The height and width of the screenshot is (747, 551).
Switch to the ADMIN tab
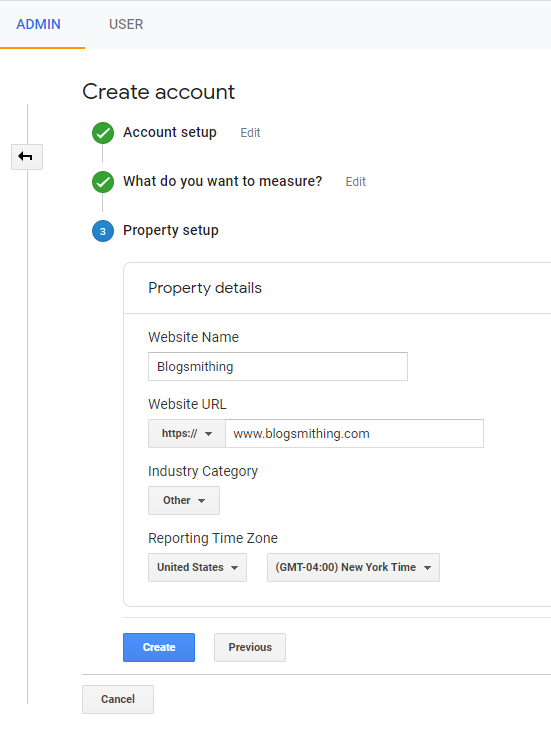pyautogui.click(x=39, y=24)
